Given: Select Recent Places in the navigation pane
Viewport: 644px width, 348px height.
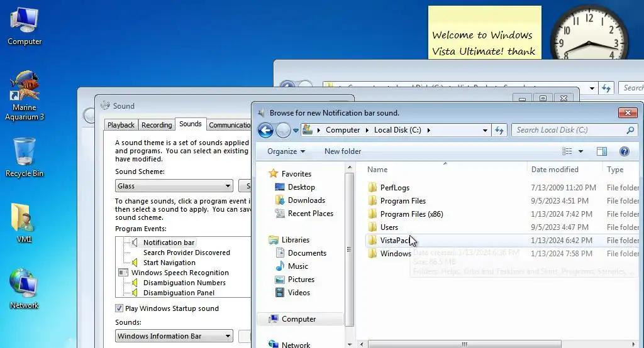Looking at the screenshot, I should (x=304, y=214).
